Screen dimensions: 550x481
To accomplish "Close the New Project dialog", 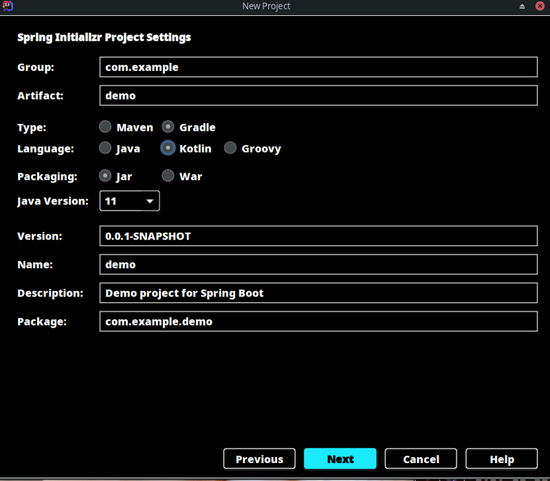I will click(540, 6).
